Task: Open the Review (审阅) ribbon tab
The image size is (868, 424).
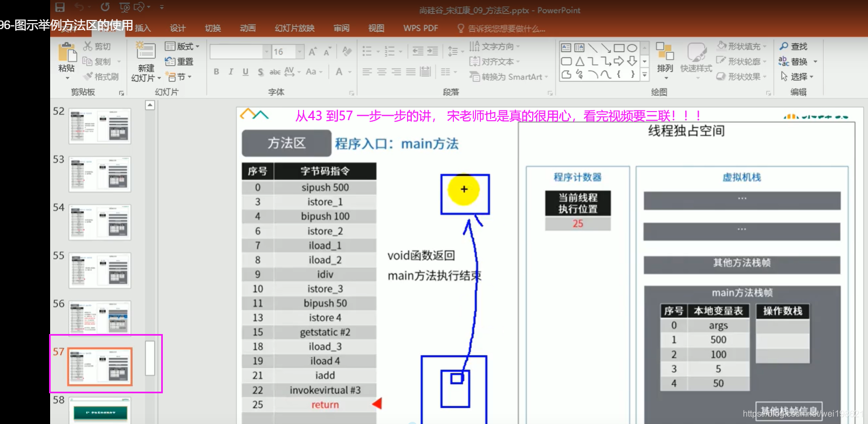Action: [x=341, y=28]
